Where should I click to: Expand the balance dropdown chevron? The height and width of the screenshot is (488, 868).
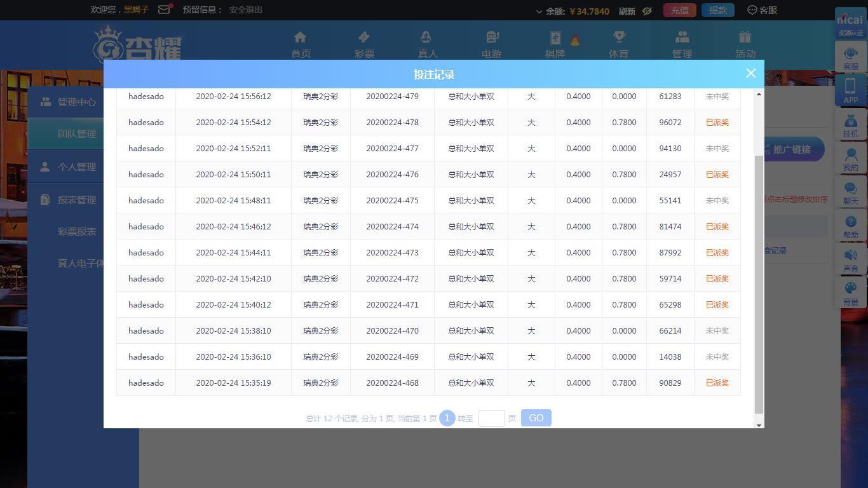(x=539, y=11)
